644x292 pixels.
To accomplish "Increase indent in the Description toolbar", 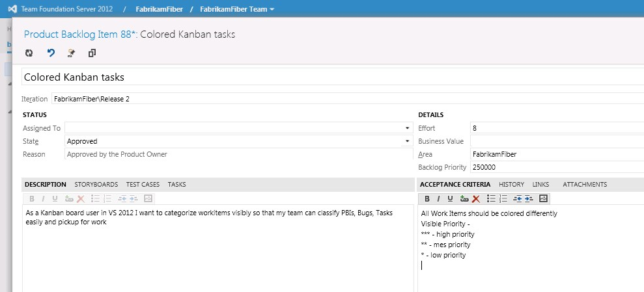I will pyautogui.click(x=133, y=199).
